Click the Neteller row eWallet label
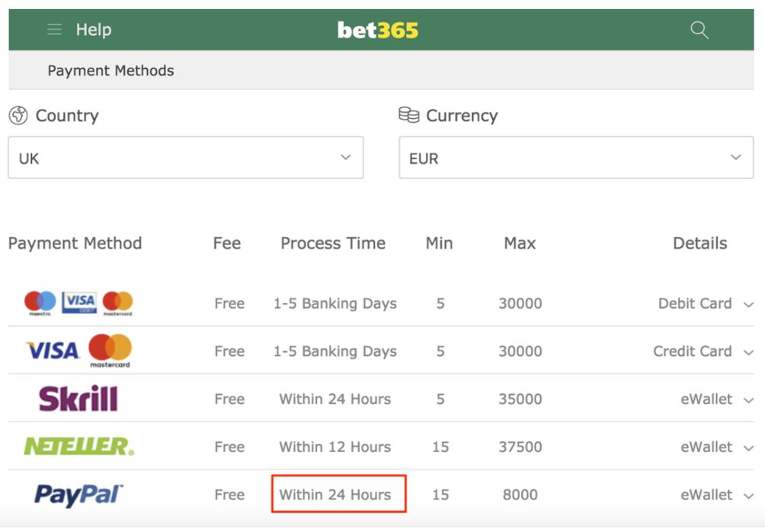Screen dimensions: 765x532 point(706,447)
